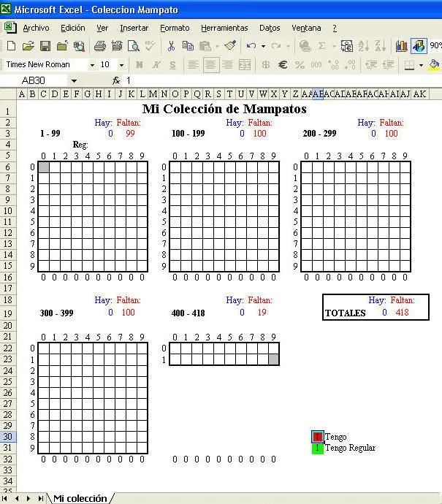Toggle italic formatting (K button)

156,64
